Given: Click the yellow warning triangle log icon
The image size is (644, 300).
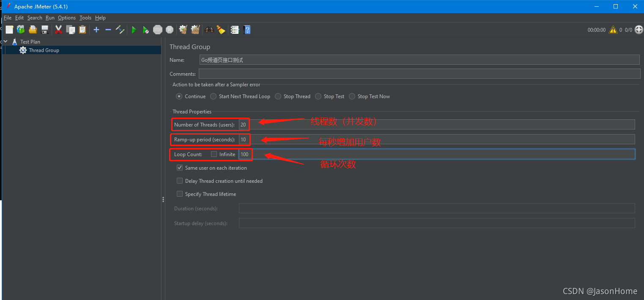Looking at the screenshot, I should [613, 30].
